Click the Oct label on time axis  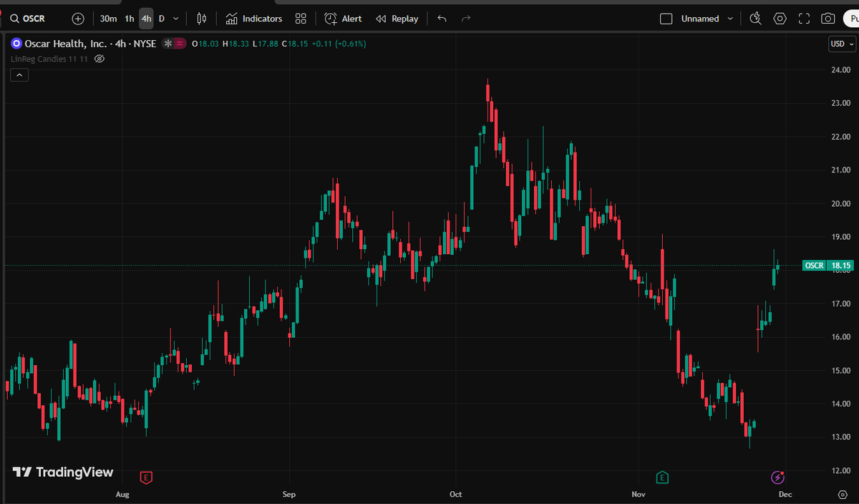(x=456, y=494)
